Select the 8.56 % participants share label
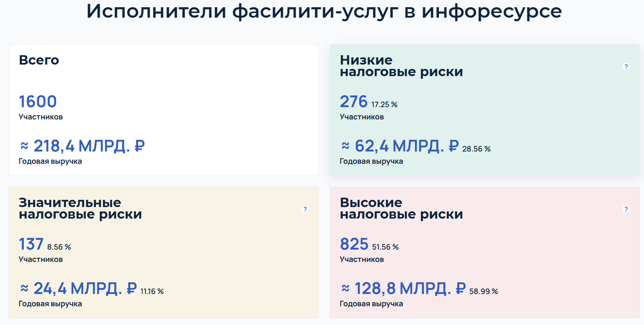 59,247
